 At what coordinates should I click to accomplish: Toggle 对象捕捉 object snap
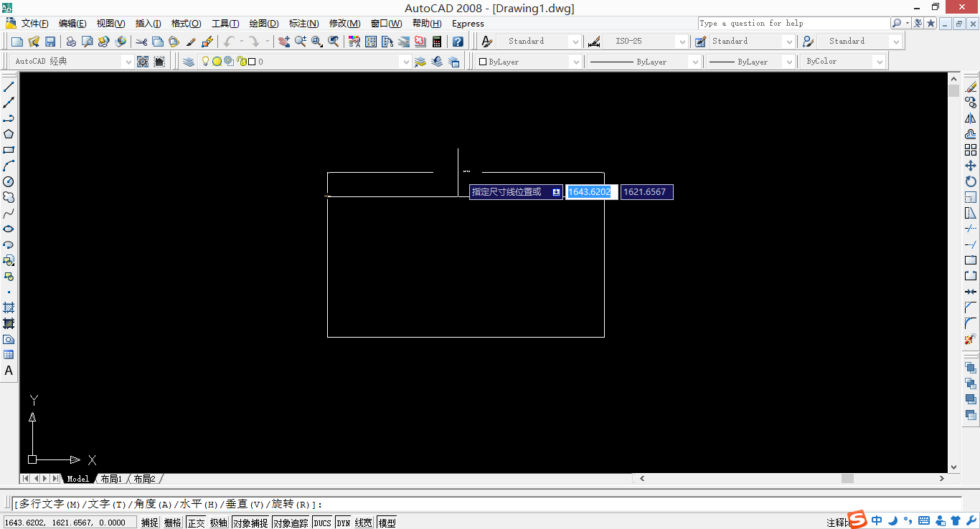[x=250, y=523]
